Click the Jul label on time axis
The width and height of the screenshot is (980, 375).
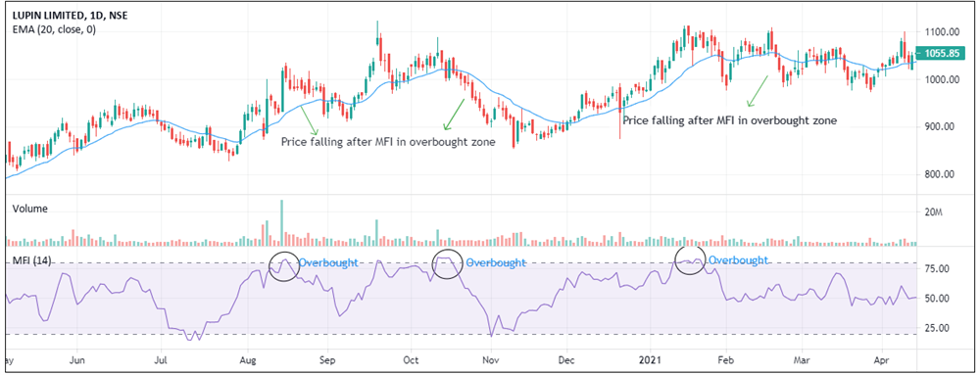coord(162,360)
